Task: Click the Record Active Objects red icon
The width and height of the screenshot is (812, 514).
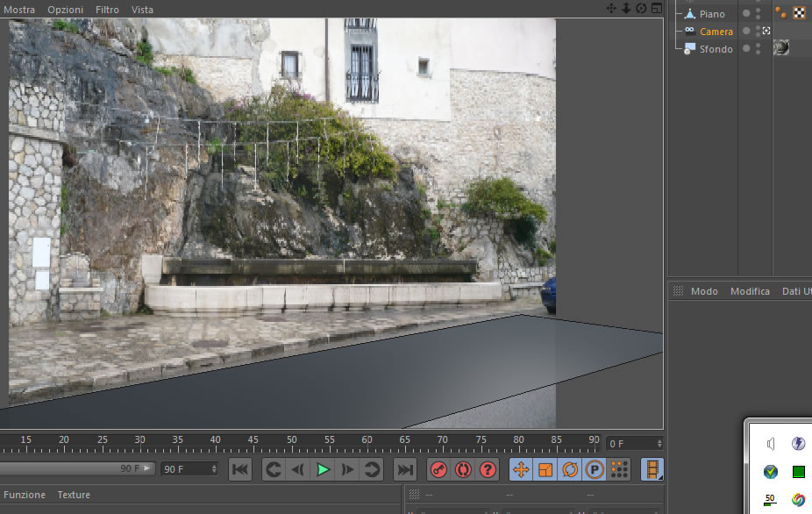Action: coord(438,470)
